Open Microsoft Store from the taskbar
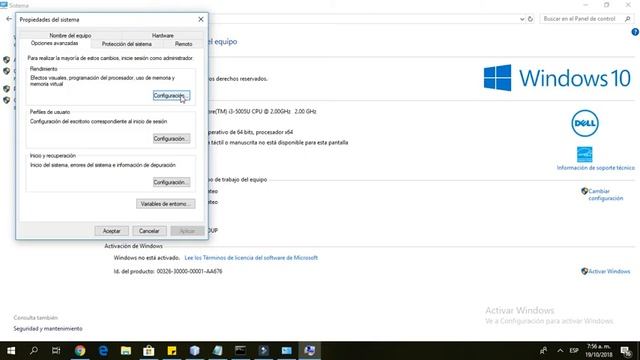This screenshot has height=360, width=640. [149, 351]
